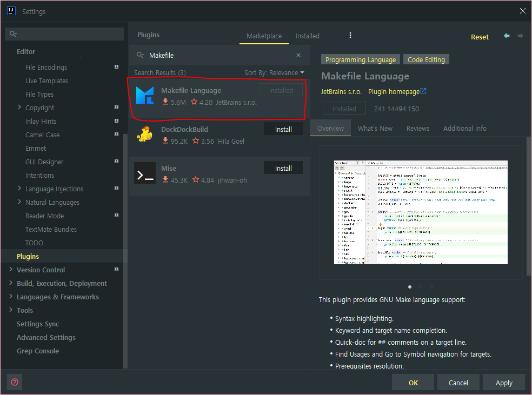Viewport: 532px width, 395px height.
Task: Open plugin options three-dot menu
Action: [350, 35]
